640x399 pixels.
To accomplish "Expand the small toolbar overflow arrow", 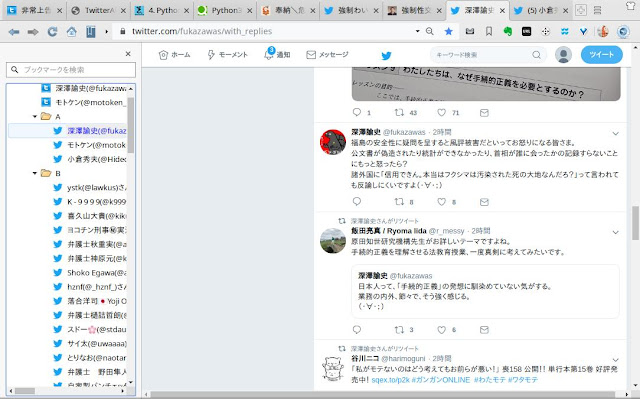I will [107, 31].
